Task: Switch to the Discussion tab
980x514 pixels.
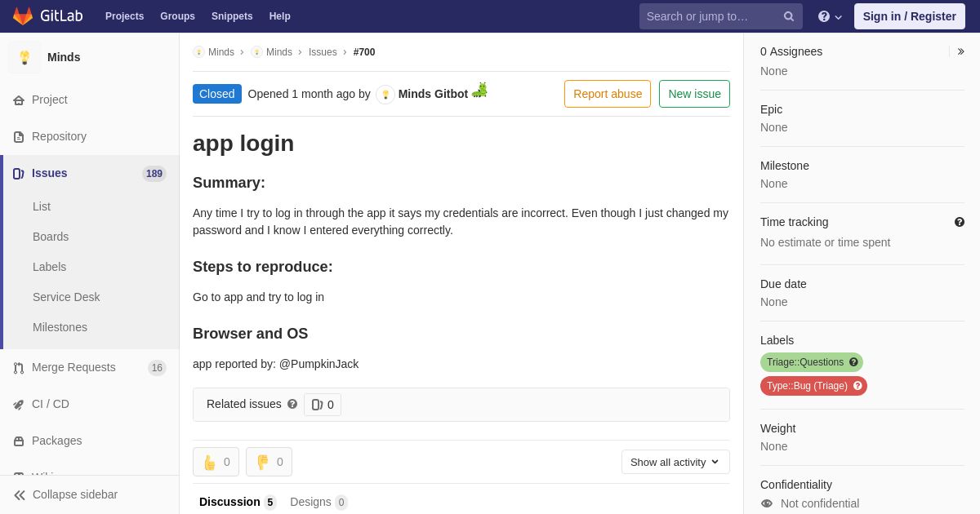Action: click(238, 502)
